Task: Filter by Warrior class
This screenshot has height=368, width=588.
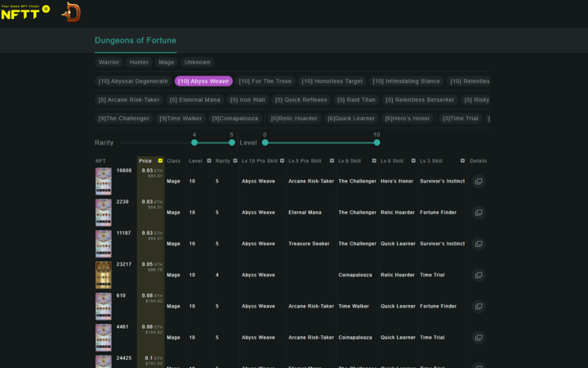Action: 109,62
